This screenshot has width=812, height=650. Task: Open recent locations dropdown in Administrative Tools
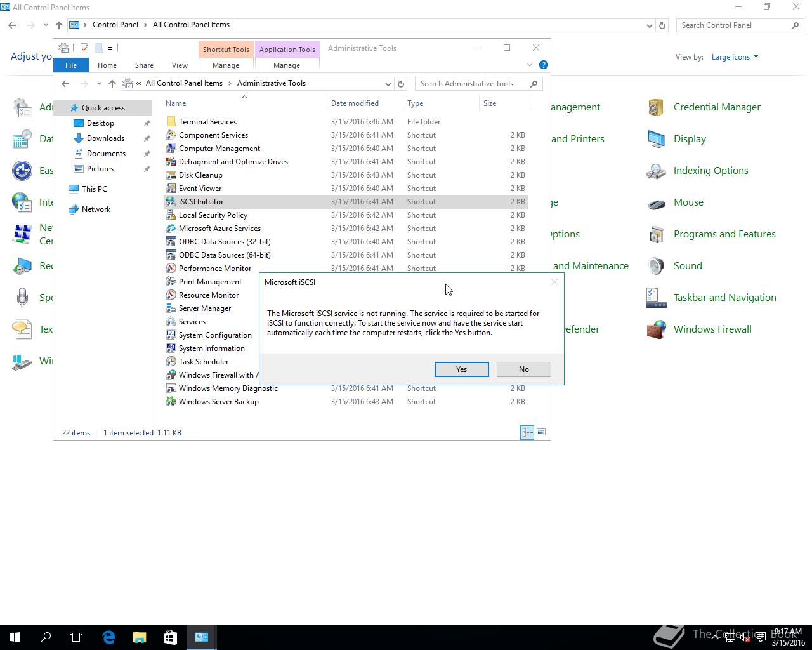pos(99,84)
